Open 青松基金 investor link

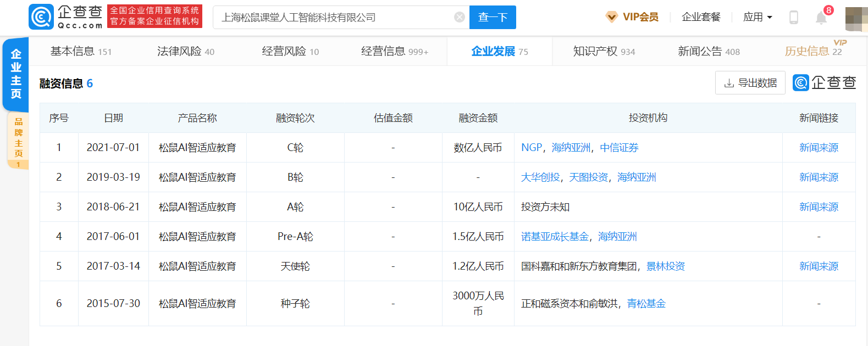click(646, 304)
